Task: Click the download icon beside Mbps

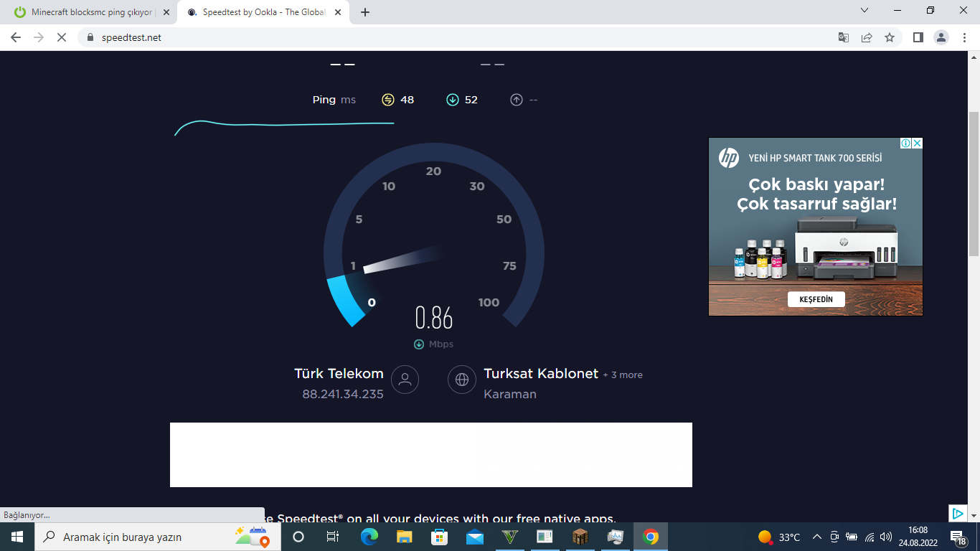Action: pyautogui.click(x=419, y=344)
